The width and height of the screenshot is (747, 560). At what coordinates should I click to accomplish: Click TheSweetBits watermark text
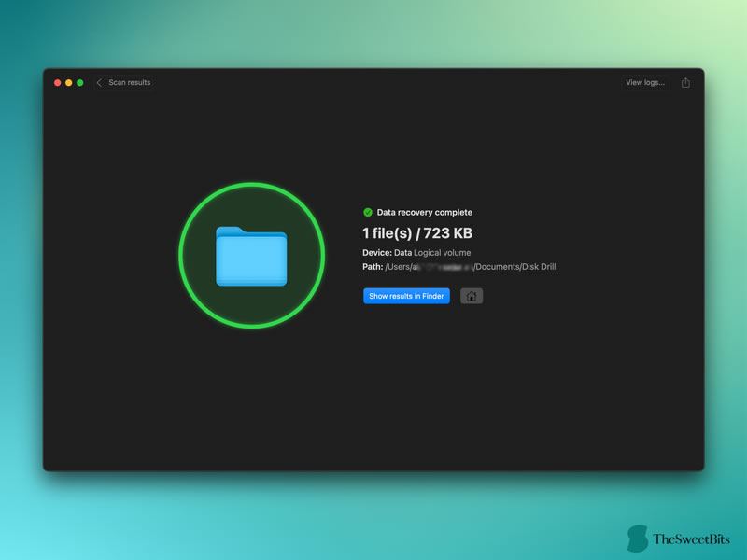(x=691, y=539)
